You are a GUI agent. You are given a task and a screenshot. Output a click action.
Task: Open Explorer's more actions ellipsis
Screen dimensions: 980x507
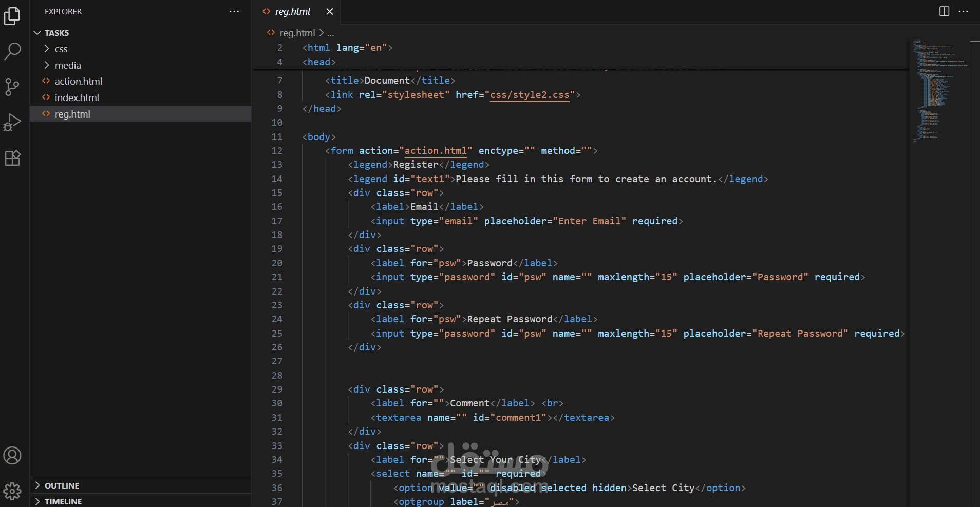234,11
